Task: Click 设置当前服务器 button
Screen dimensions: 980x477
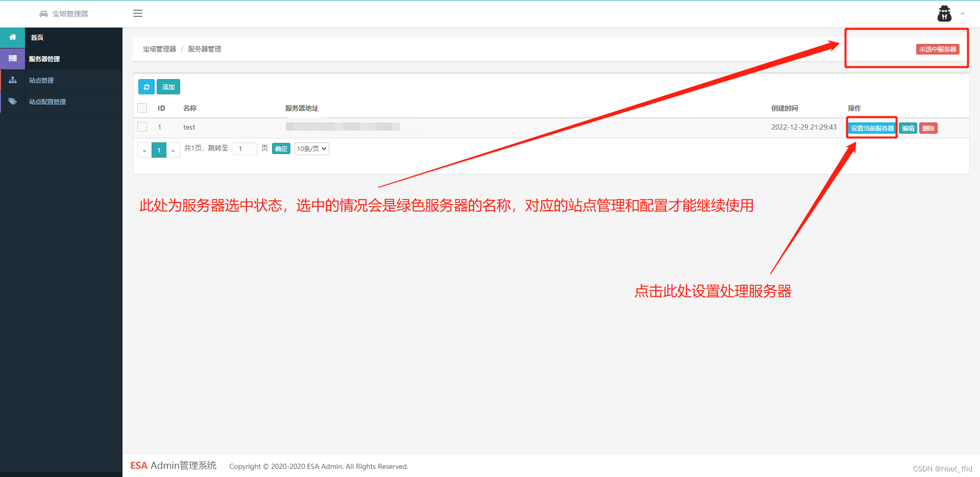Action: [x=872, y=128]
